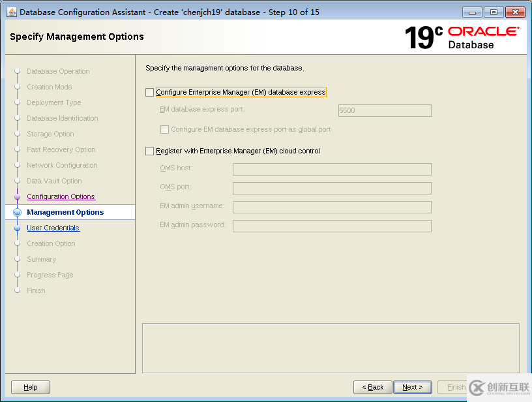Image resolution: width=532 pixels, height=402 pixels.
Task: Click the Database Operation step text
Action: (59, 71)
